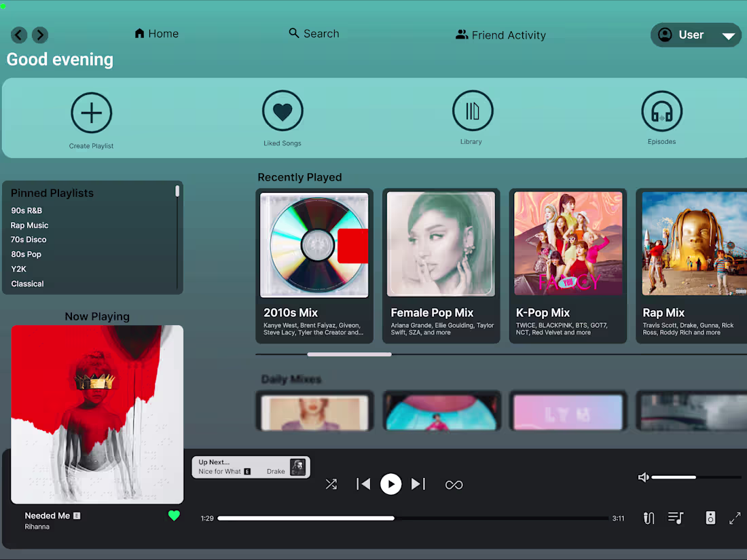Select the 70s Disco pinned playlist
Screen dimensions: 747x560
(x=29, y=240)
